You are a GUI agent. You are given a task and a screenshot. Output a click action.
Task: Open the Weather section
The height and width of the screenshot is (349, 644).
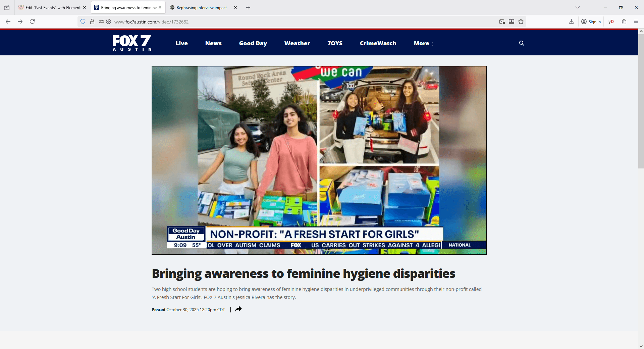pos(297,44)
